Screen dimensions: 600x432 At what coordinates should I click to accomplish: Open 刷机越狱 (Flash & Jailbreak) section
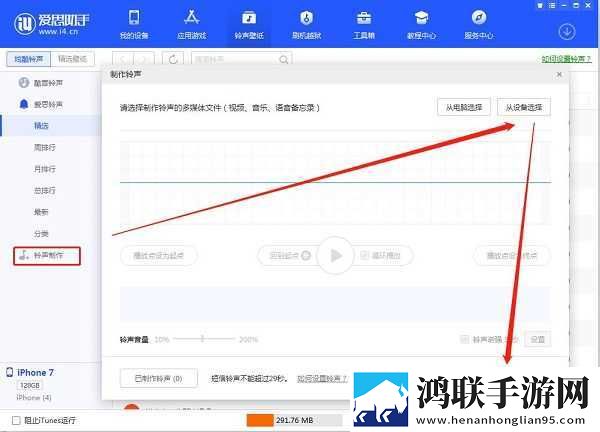point(306,25)
